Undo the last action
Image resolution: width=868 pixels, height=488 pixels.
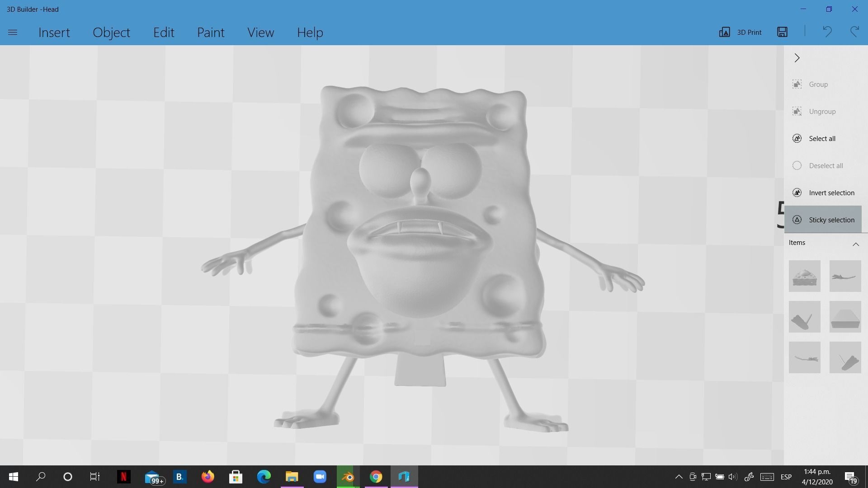pos(827,32)
